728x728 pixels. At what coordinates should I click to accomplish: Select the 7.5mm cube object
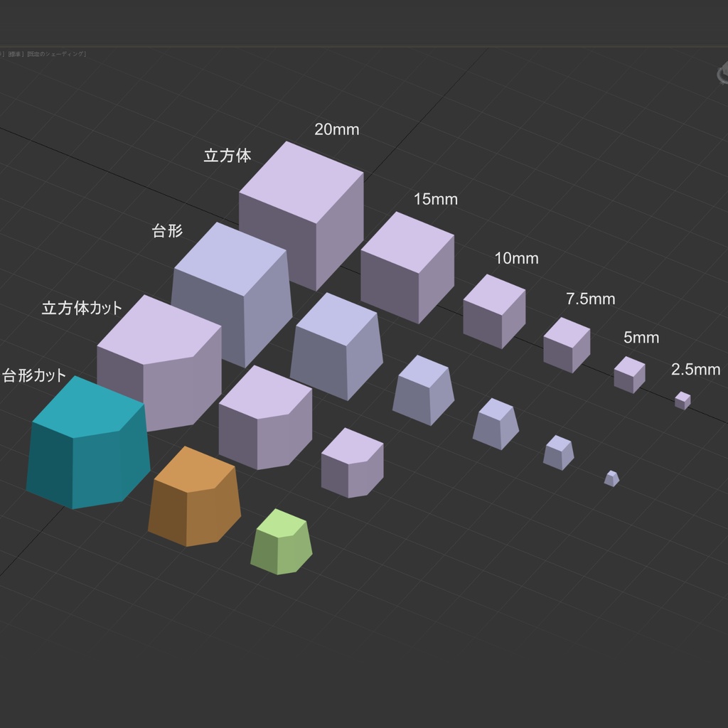[x=567, y=345]
